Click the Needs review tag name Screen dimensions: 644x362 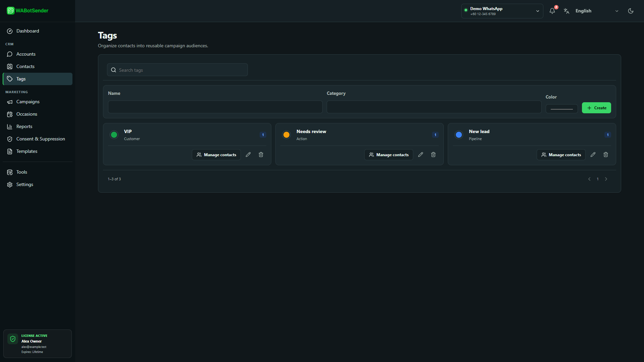[x=311, y=131]
